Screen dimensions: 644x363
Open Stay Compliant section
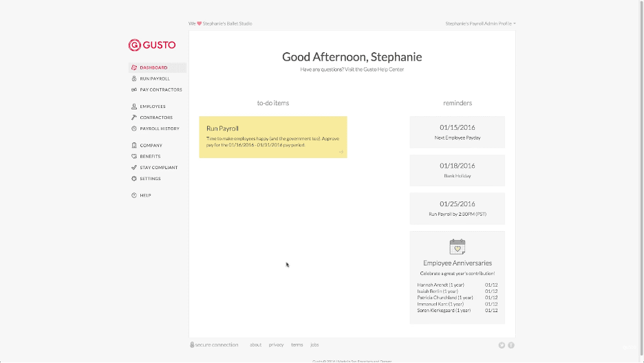[x=158, y=167]
